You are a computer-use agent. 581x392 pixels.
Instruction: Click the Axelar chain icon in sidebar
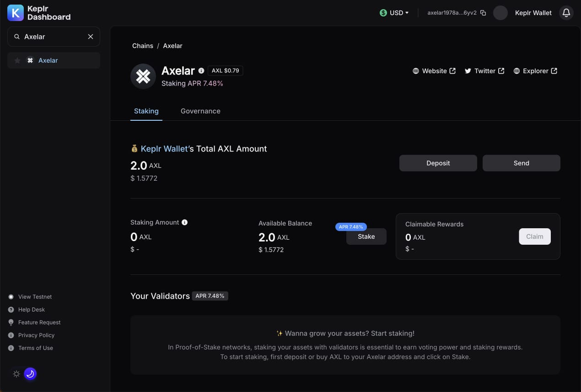30,60
